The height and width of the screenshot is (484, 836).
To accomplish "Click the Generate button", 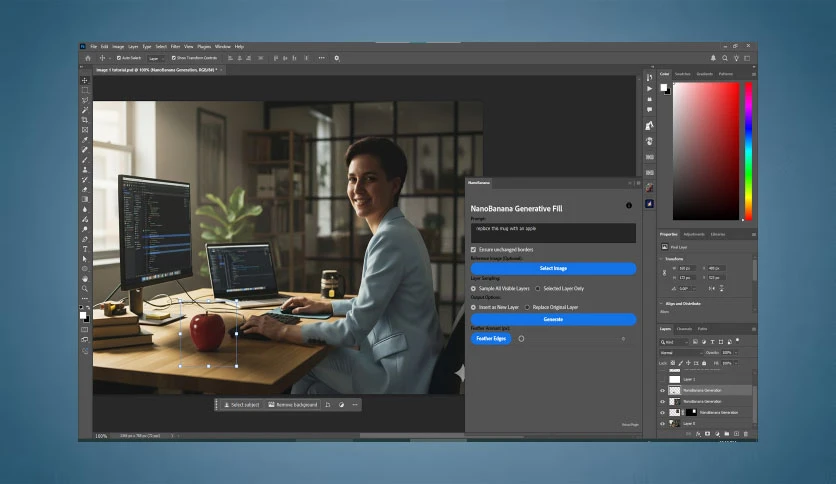I will [x=553, y=319].
